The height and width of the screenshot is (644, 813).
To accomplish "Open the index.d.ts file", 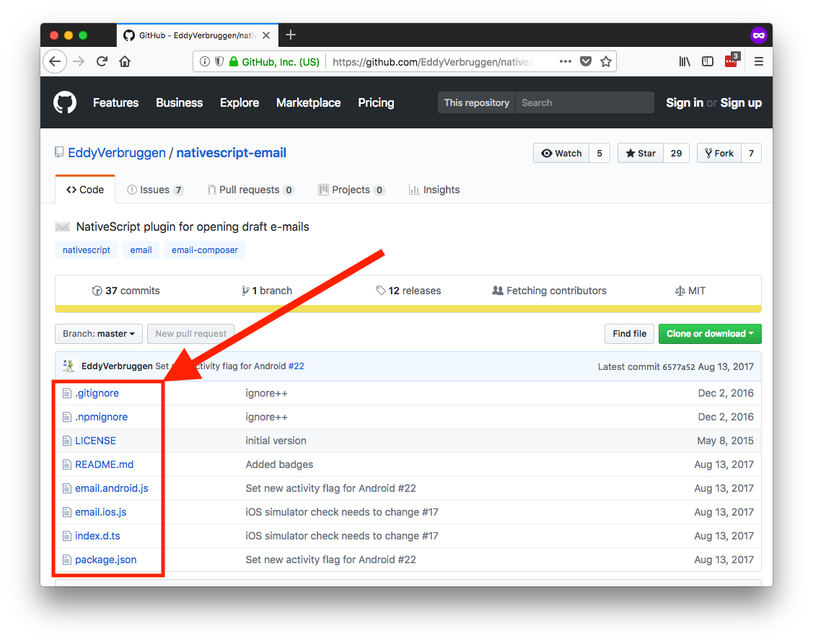I will [97, 536].
